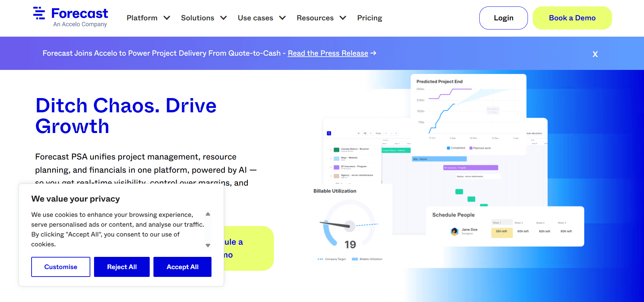
Task: Go to the Pricing page
Action: click(x=370, y=18)
